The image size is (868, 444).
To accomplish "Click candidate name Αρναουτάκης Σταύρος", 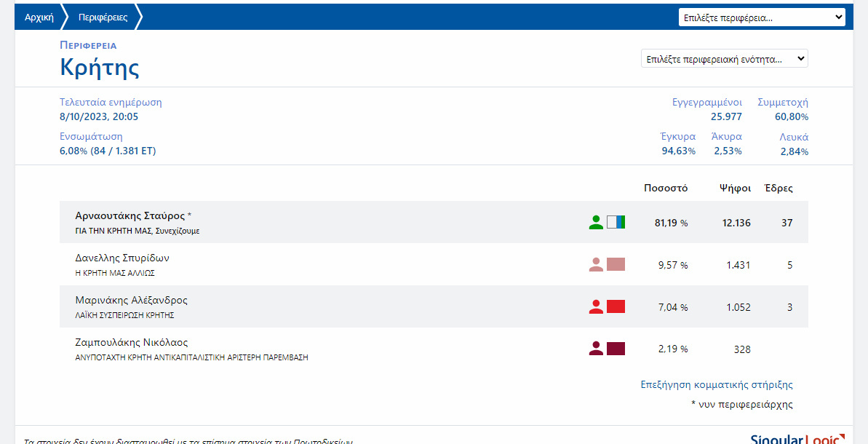I will point(130,216).
